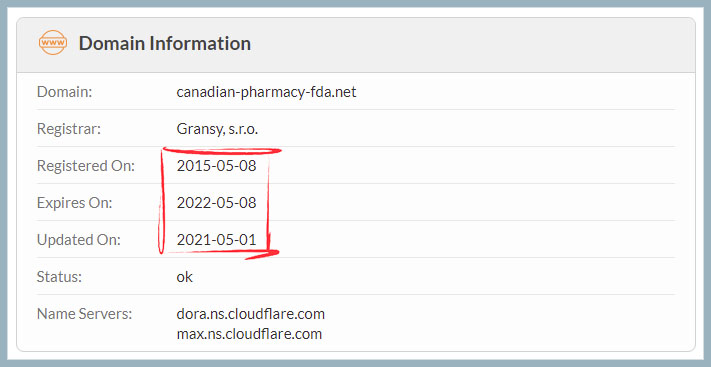Click the Domain: field label
This screenshot has width=711, height=367.
pyautogui.click(x=64, y=92)
